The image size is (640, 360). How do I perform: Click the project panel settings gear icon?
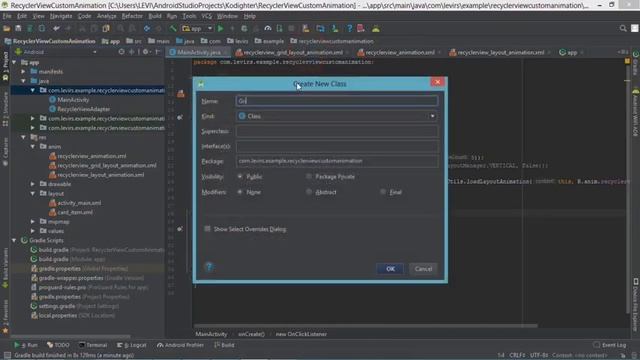pos(145,52)
